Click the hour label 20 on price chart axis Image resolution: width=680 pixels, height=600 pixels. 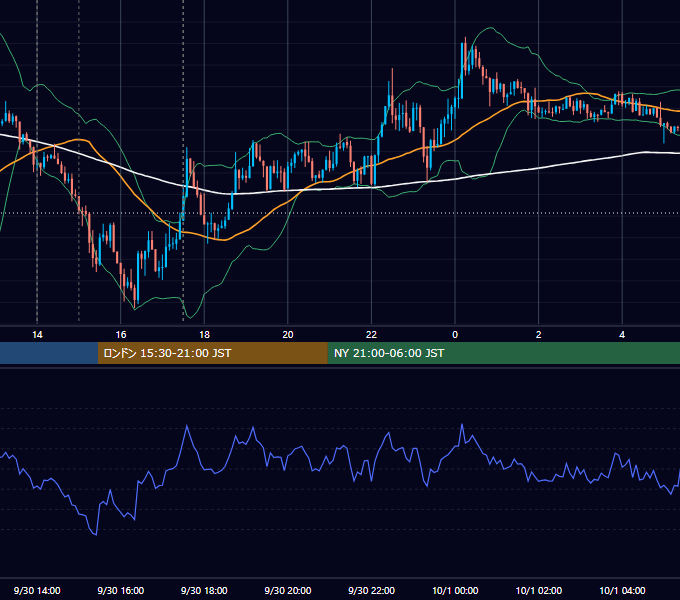point(288,335)
